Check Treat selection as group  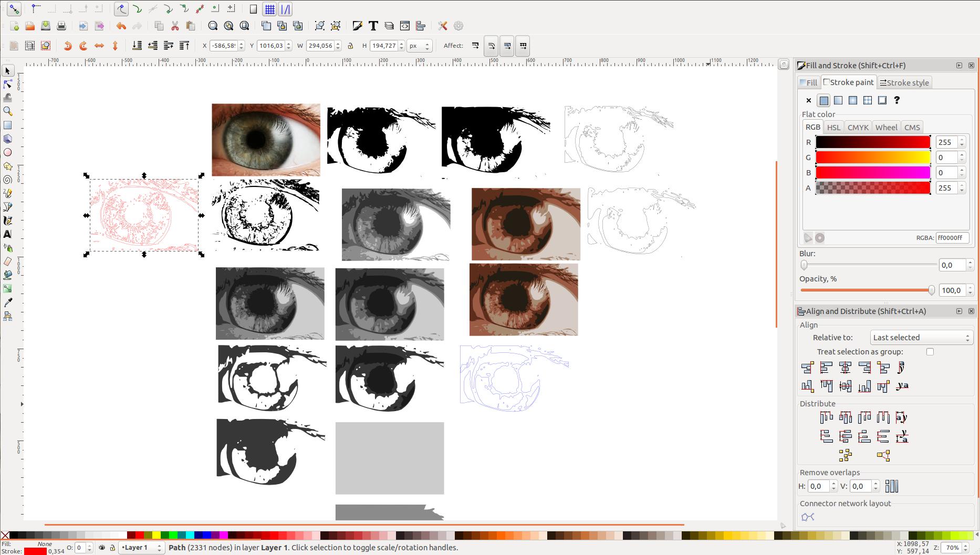[930, 352]
